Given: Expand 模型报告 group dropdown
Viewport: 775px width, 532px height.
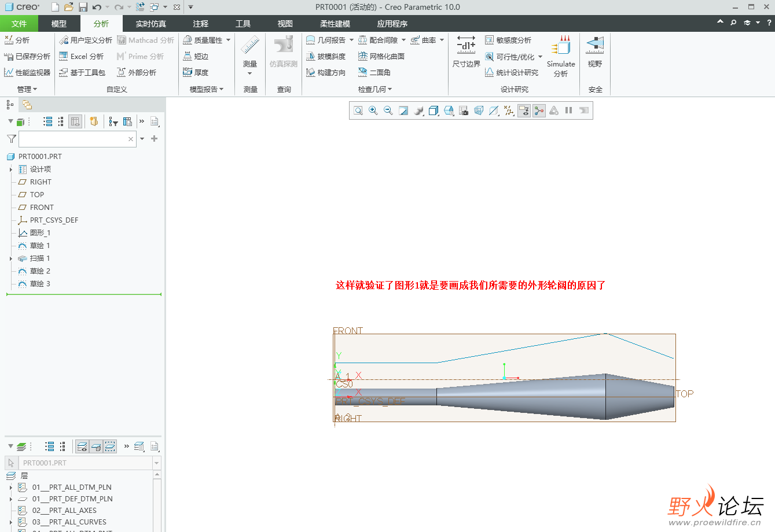Looking at the screenshot, I should (207, 89).
